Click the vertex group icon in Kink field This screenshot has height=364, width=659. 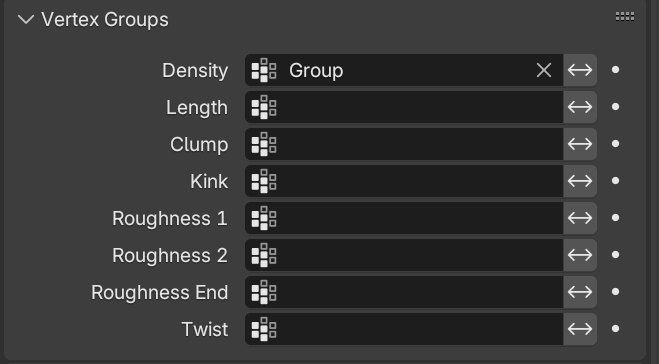[264, 181]
